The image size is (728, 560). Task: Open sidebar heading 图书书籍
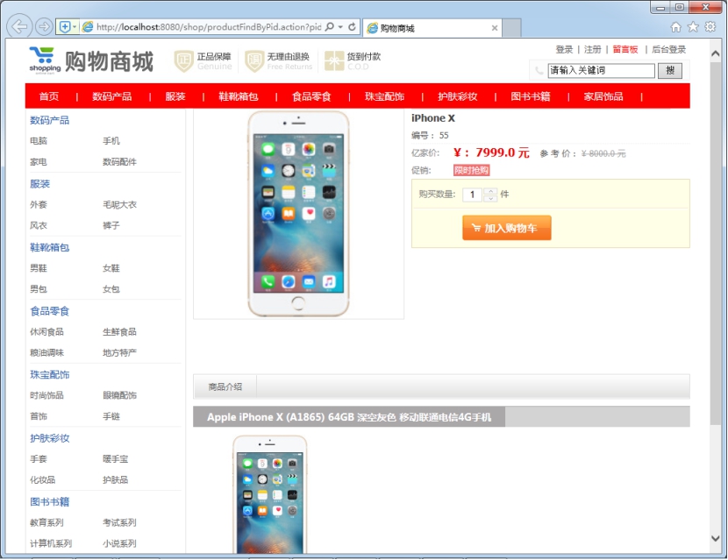point(50,501)
